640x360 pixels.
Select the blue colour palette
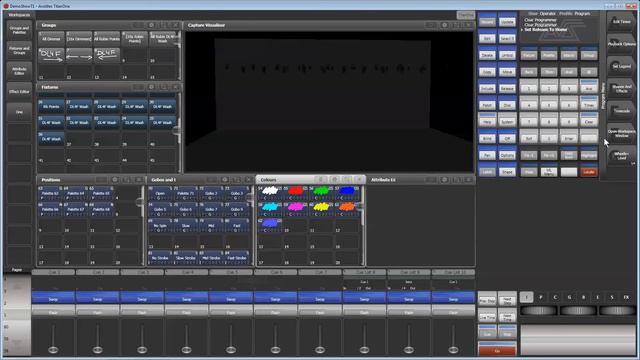click(347, 193)
